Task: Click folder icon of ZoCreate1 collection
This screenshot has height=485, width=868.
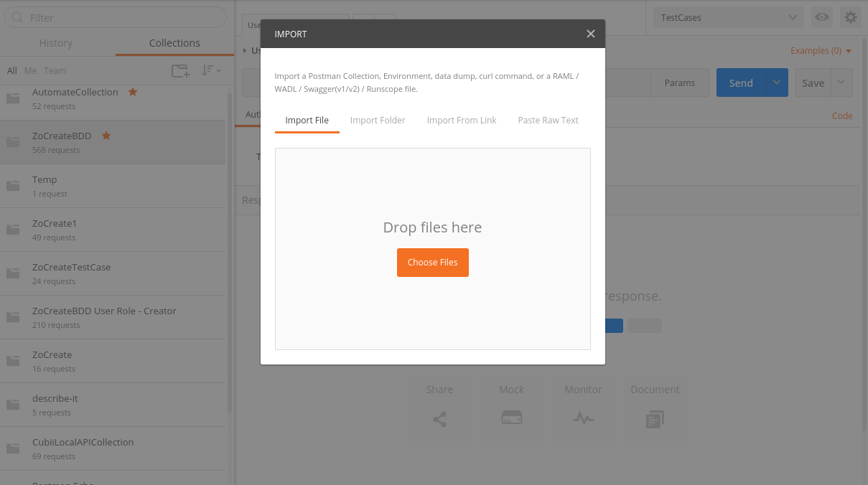Action: (13, 230)
